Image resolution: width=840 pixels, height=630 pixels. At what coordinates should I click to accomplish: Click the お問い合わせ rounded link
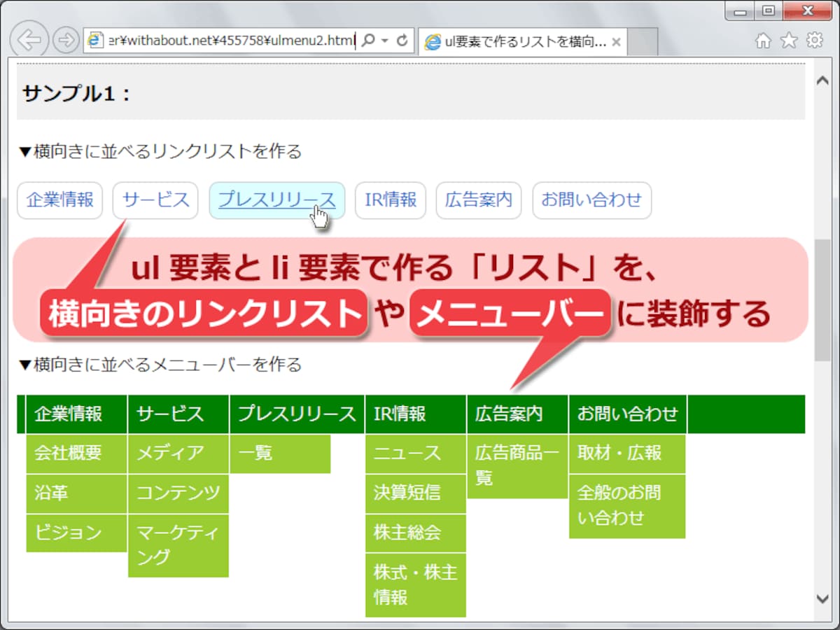coord(591,200)
